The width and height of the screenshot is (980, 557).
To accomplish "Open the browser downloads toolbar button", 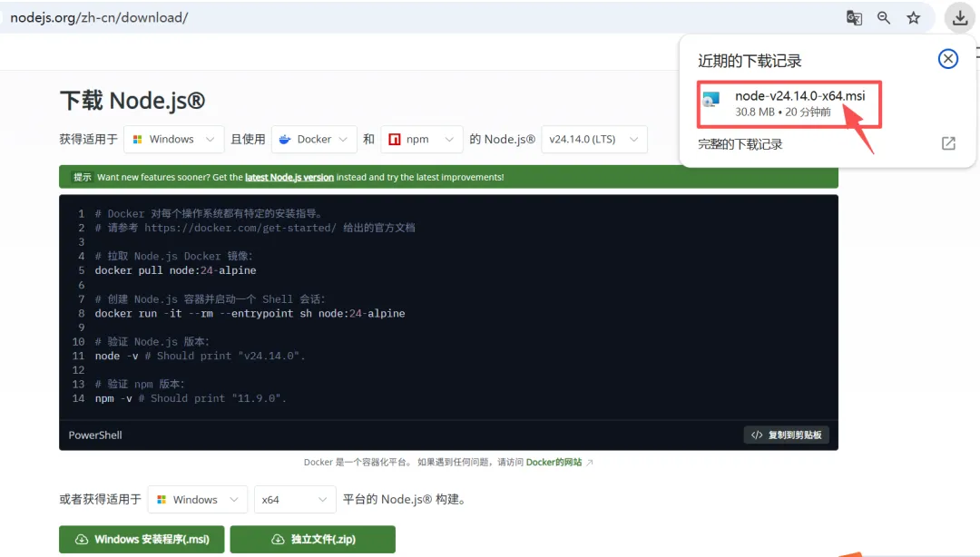I will click(x=960, y=17).
